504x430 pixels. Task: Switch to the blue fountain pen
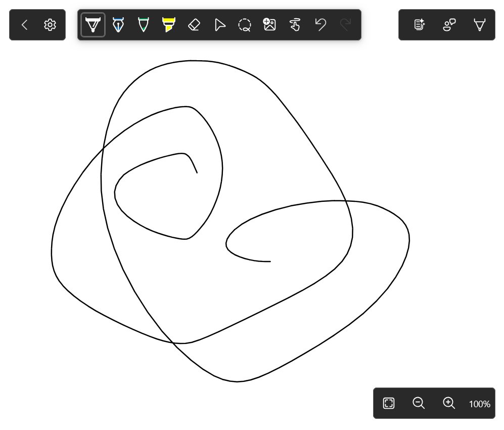(x=118, y=24)
